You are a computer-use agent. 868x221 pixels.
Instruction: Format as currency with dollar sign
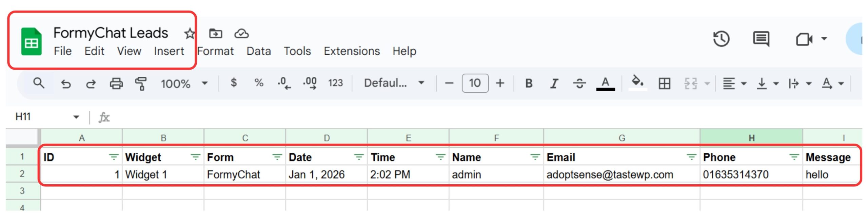click(234, 82)
